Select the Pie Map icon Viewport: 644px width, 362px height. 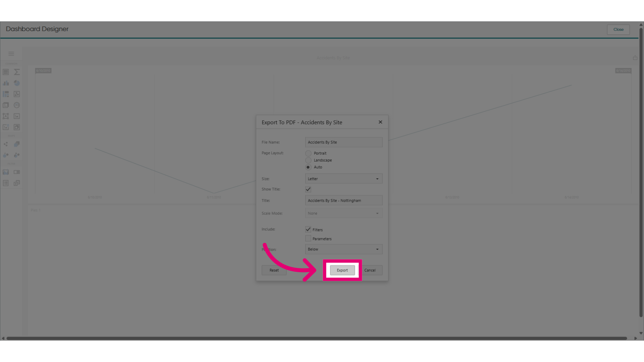click(x=17, y=155)
